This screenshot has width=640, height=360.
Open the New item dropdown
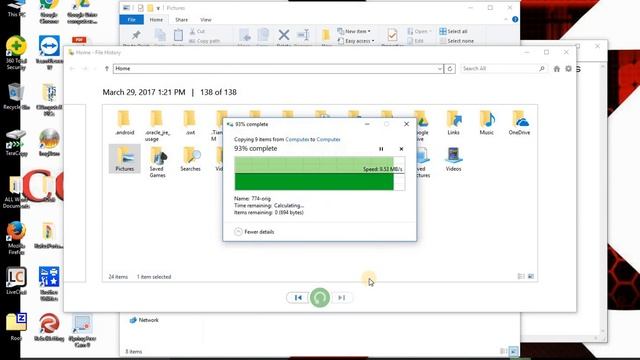[354, 31]
